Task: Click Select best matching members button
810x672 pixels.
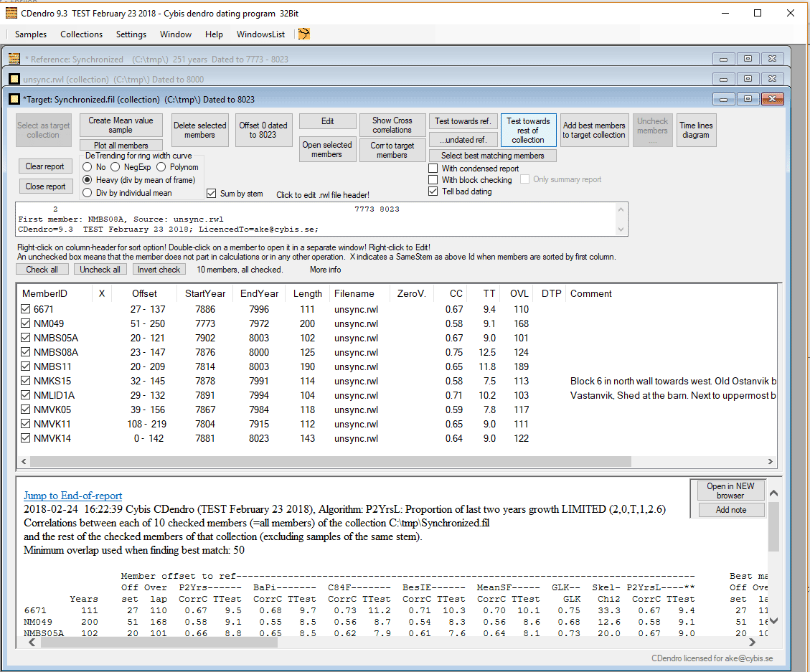Action: (492, 156)
